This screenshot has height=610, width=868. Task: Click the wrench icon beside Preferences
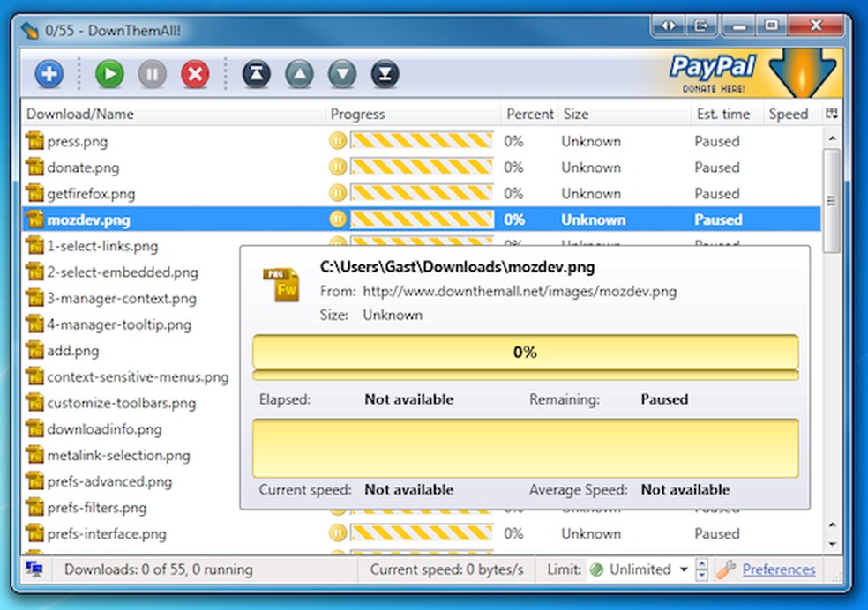coord(726,569)
